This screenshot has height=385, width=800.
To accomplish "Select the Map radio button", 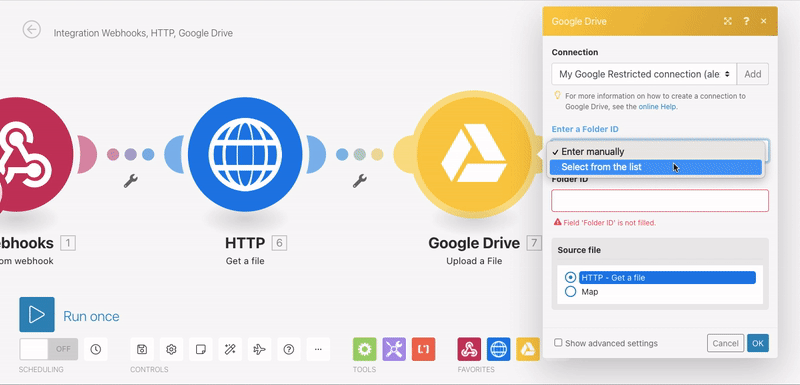I will [570, 292].
